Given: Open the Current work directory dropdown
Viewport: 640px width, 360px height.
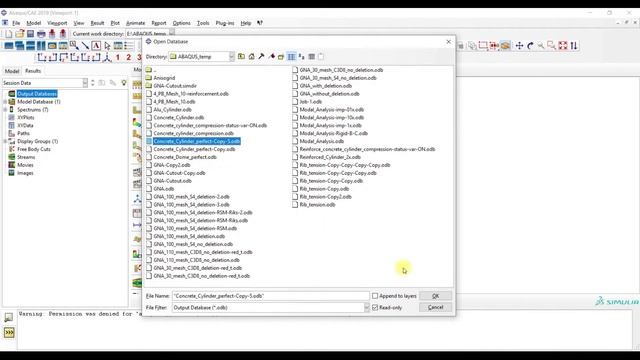Looking at the screenshot, I should [172, 33].
